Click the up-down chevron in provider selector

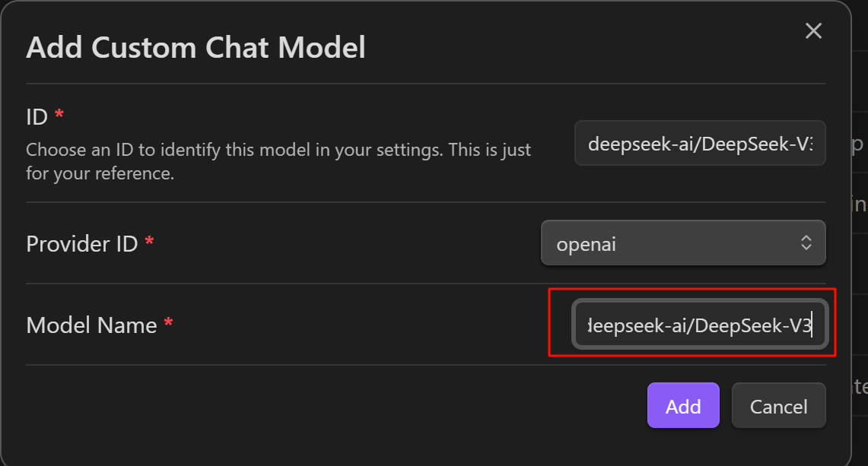[x=806, y=243]
